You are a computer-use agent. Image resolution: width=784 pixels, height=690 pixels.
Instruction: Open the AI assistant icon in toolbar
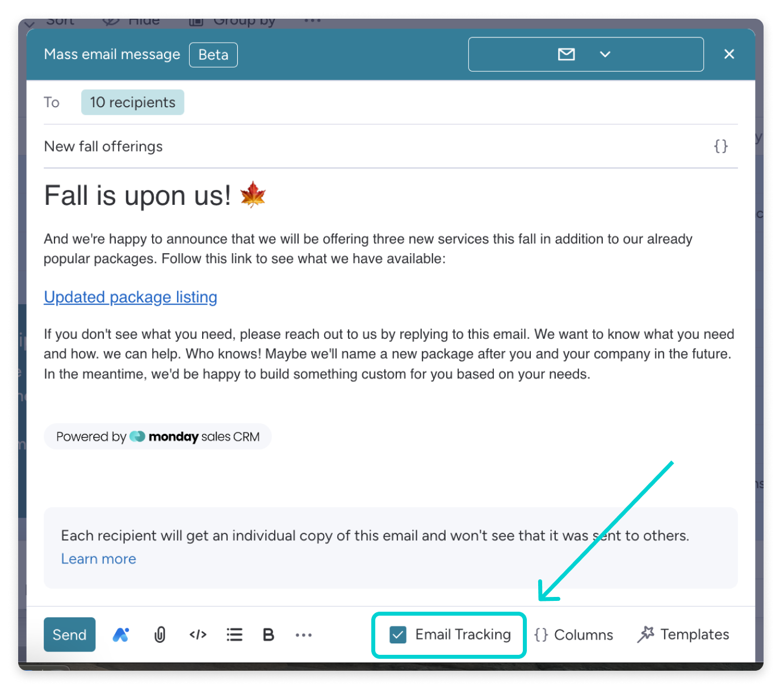(121, 634)
